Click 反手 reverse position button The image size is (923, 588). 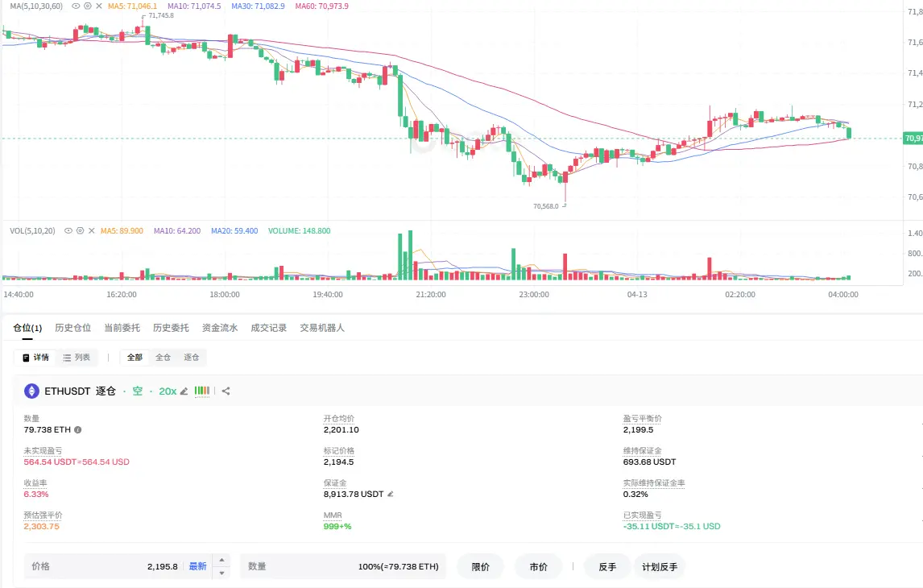(x=607, y=567)
